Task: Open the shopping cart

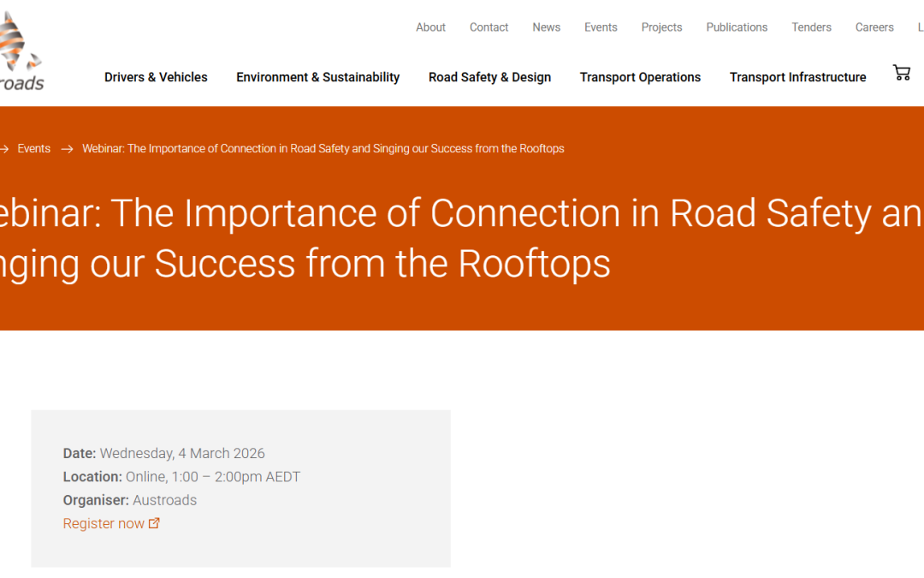Action: point(901,73)
